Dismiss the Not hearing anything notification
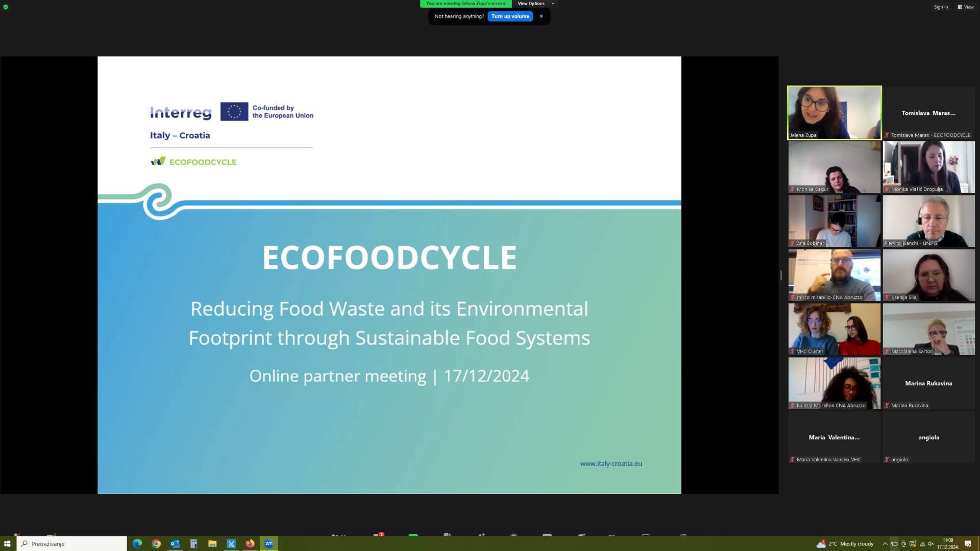Screen dimensions: 980x551 (541, 16)
